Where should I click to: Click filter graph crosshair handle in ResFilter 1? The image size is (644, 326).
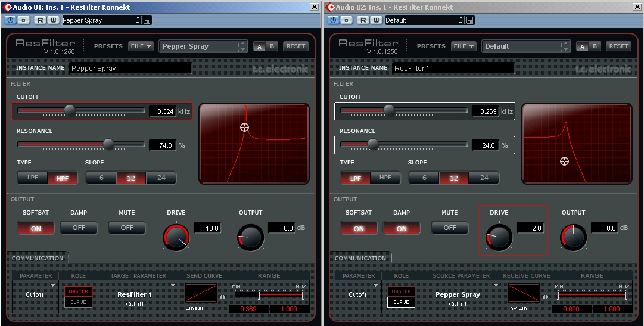pyautogui.click(x=564, y=162)
